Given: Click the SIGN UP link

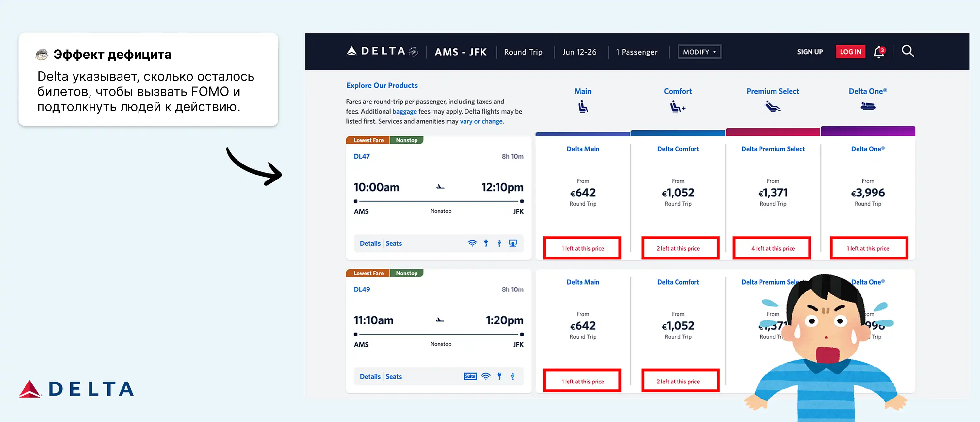Looking at the screenshot, I should point(809,52).
